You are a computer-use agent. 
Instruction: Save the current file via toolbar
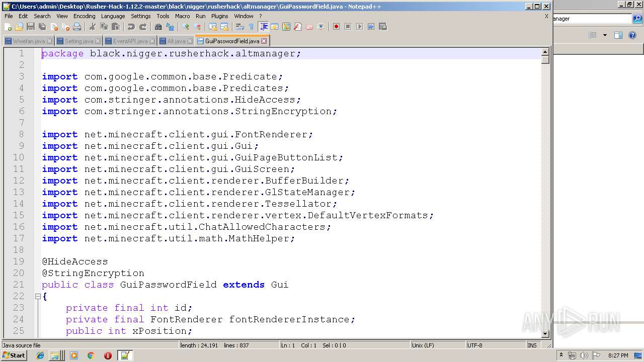(x=31, y=27)
